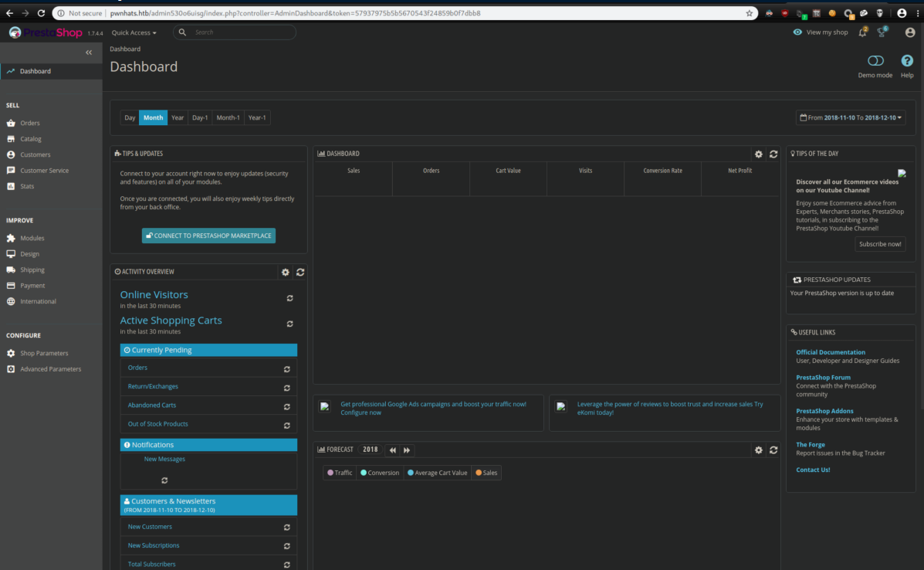
Task: Select the Year period tab
Action: 178,117
